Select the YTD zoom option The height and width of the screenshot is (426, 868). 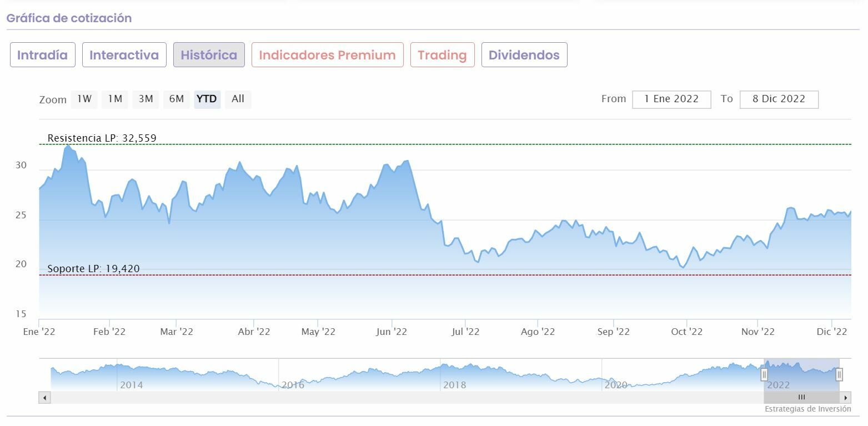(x=207, y=99)
